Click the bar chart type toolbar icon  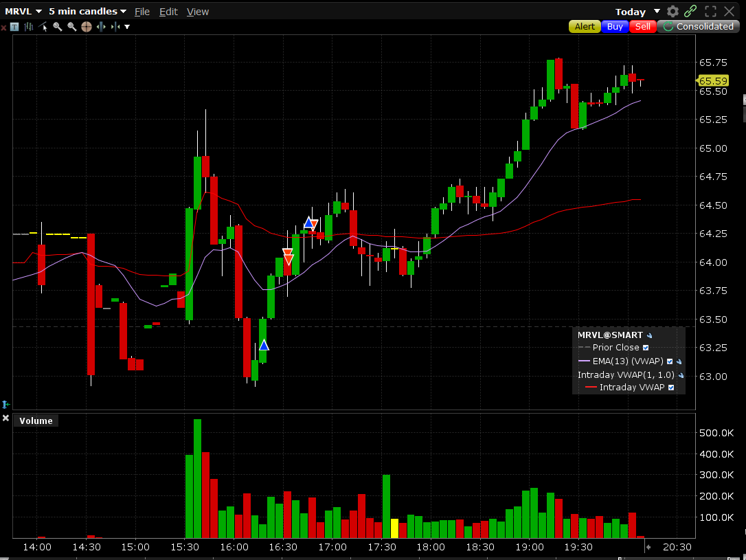click(x=29, y=27)
